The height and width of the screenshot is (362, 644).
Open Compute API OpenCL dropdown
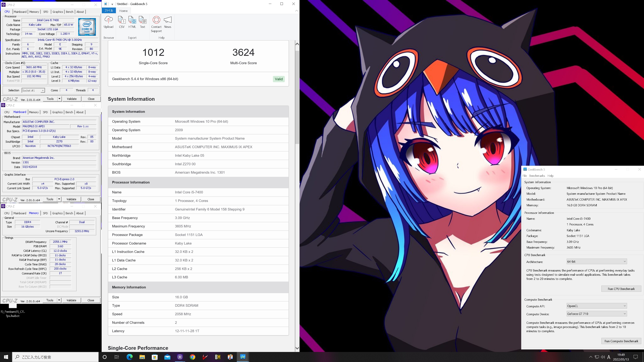597,306
